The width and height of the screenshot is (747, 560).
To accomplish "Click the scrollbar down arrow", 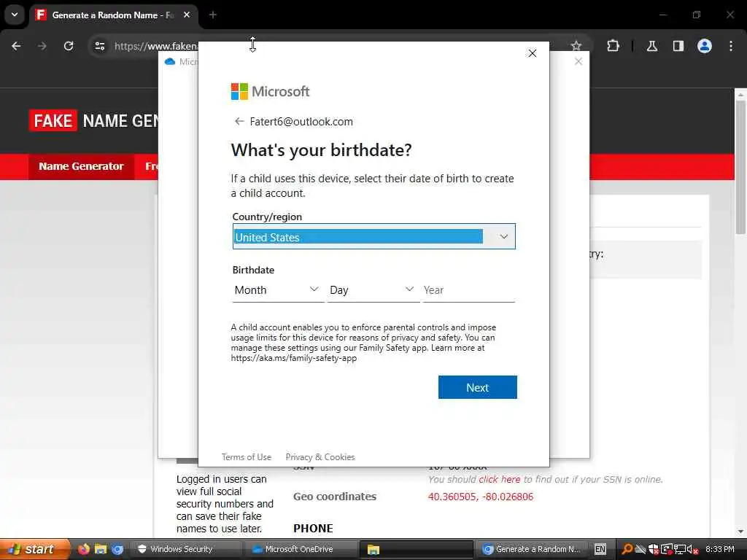I will click(740, 531).
